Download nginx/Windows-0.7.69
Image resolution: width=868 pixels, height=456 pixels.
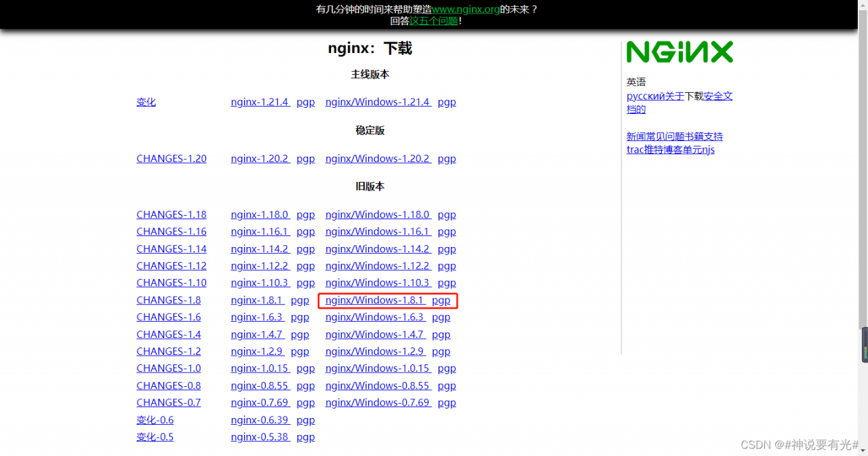pyautogui.click(x=378, y=402)
